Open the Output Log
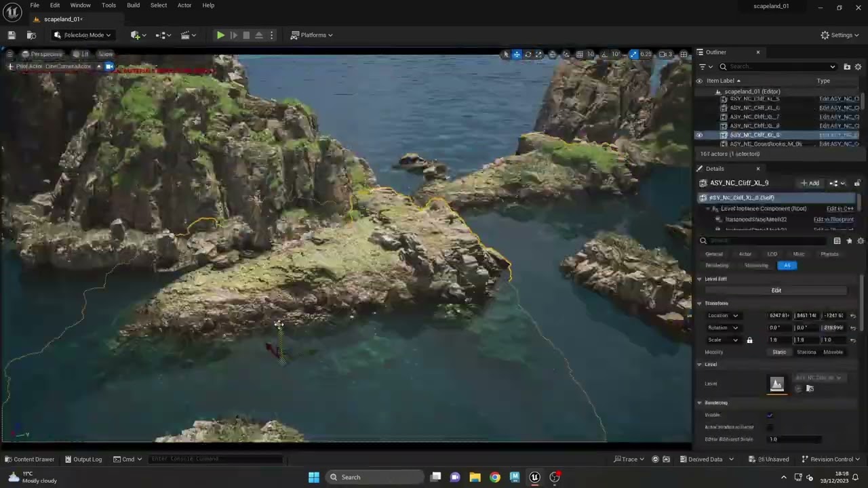The height and width of the screenshot is (488, 868). point(83,460)
